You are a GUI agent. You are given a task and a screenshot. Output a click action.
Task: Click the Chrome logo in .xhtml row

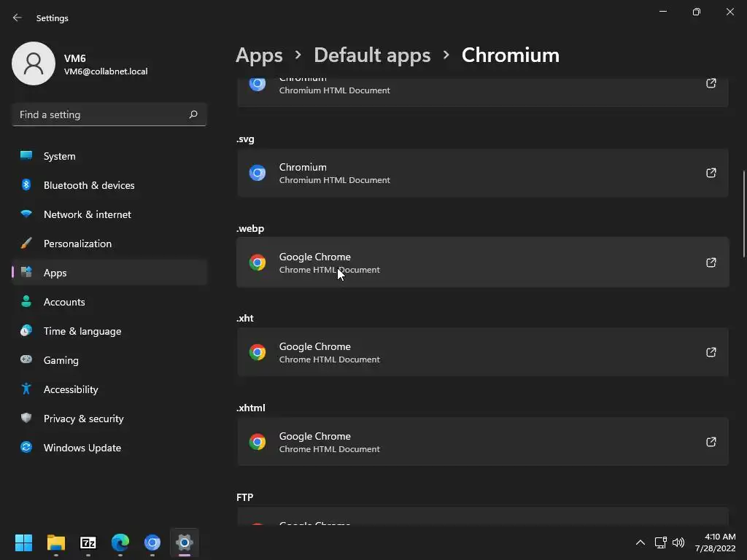click(258, 442)
